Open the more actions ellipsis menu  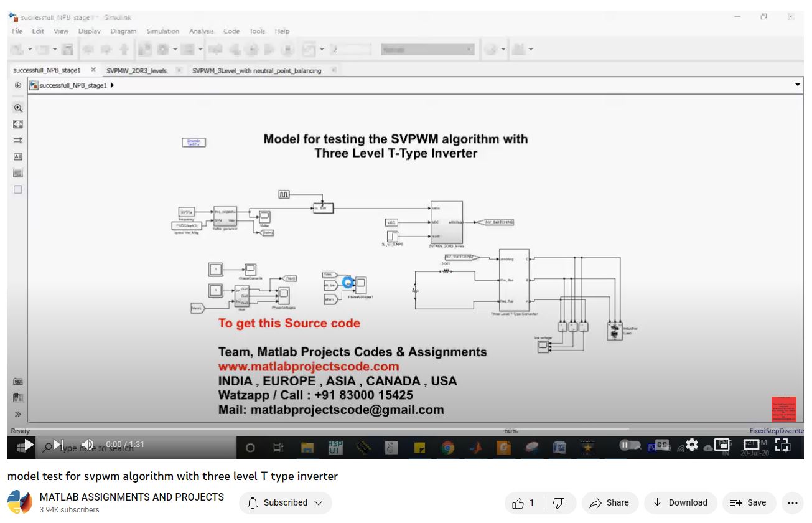pos(792,503)
